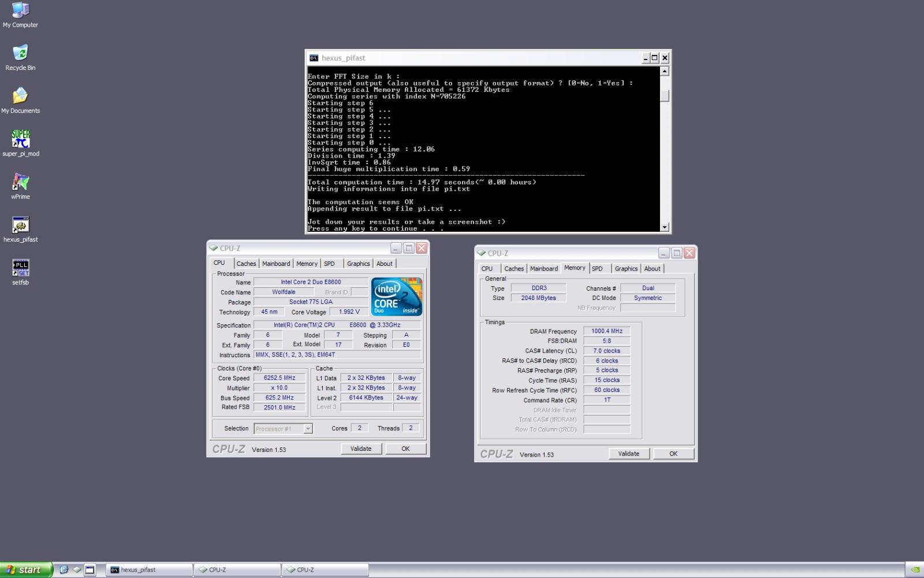
Task: Open Caches tab in right CPU-Z window
Action: click(514, 269)
